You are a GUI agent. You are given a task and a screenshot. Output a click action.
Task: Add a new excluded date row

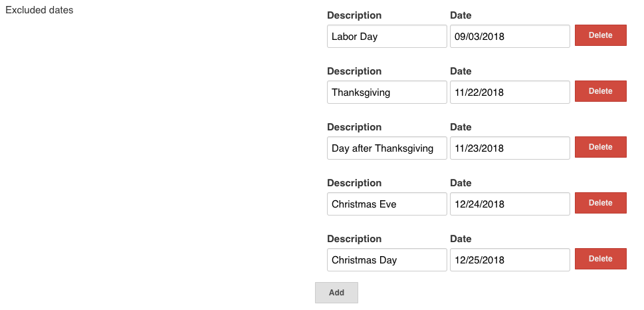(336, 293)
